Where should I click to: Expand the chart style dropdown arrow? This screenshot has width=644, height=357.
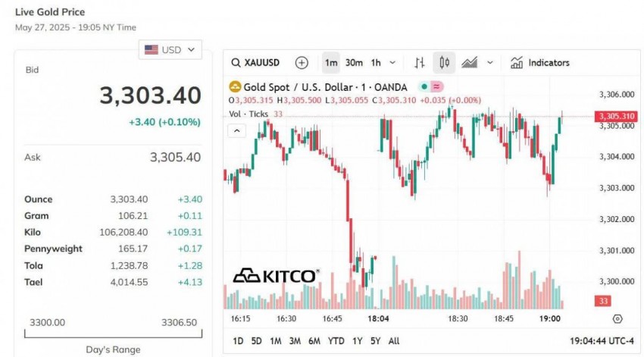[x=490, y=63]
